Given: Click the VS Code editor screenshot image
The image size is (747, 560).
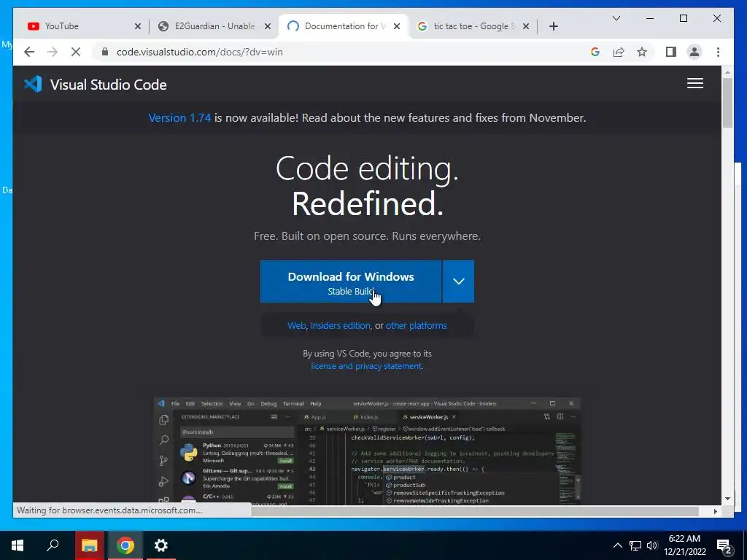Looking at the screenshot, I should point(367,451).
